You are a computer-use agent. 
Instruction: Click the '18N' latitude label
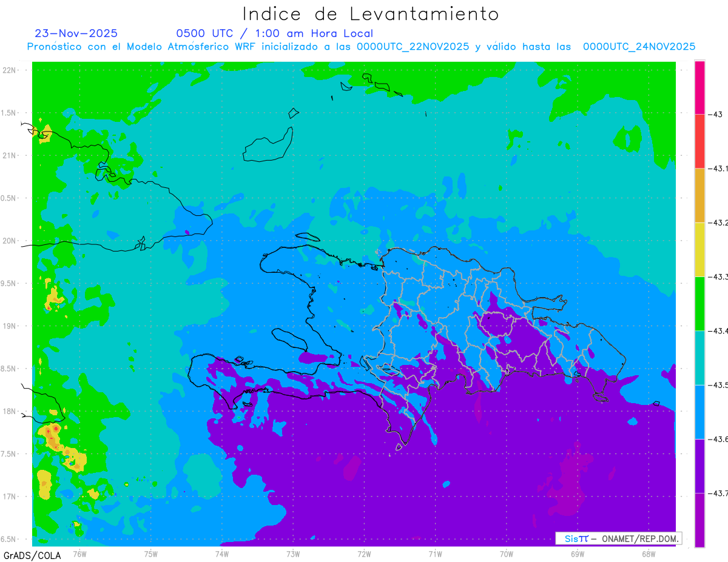click(10, 411)
